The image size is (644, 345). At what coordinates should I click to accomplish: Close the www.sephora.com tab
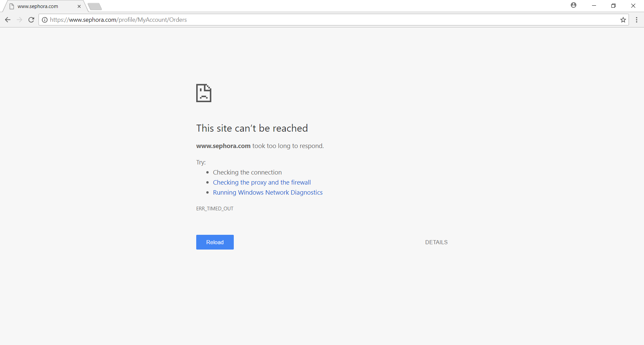[79, 6]
